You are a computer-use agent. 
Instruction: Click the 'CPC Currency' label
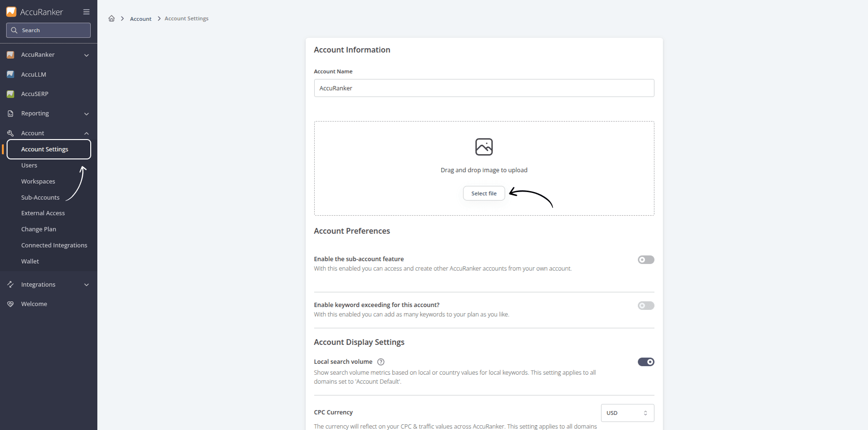[x=333, y=412]
